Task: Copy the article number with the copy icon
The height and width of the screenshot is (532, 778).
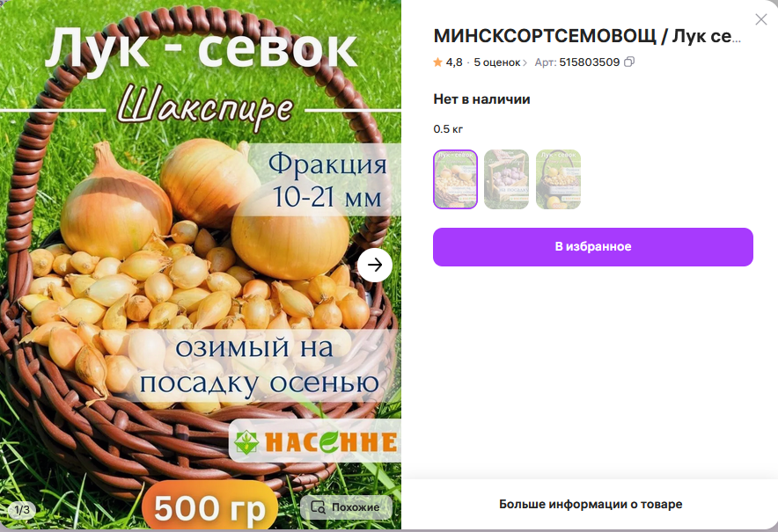Action: (629, 62)
